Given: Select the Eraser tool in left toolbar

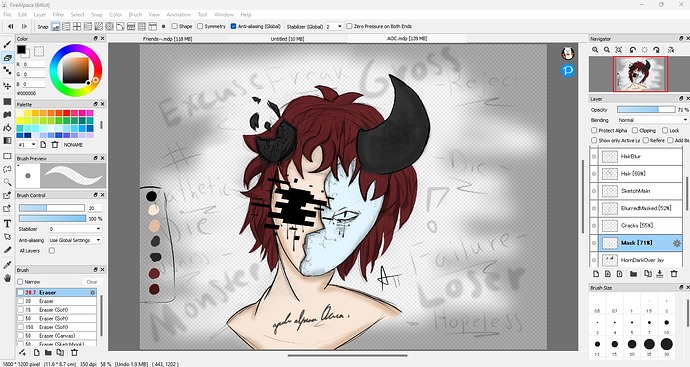Looking at the screenshot, I should click(7, 58).
